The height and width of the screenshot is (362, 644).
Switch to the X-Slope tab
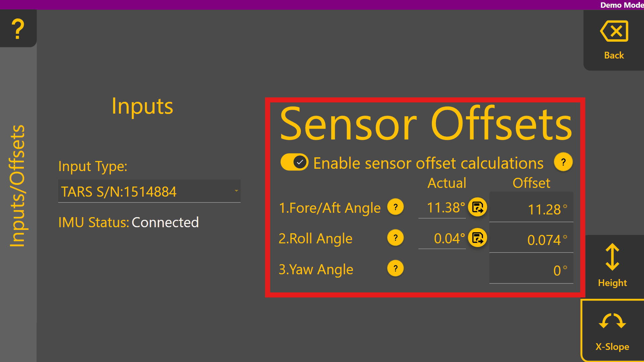pos(612,330)
